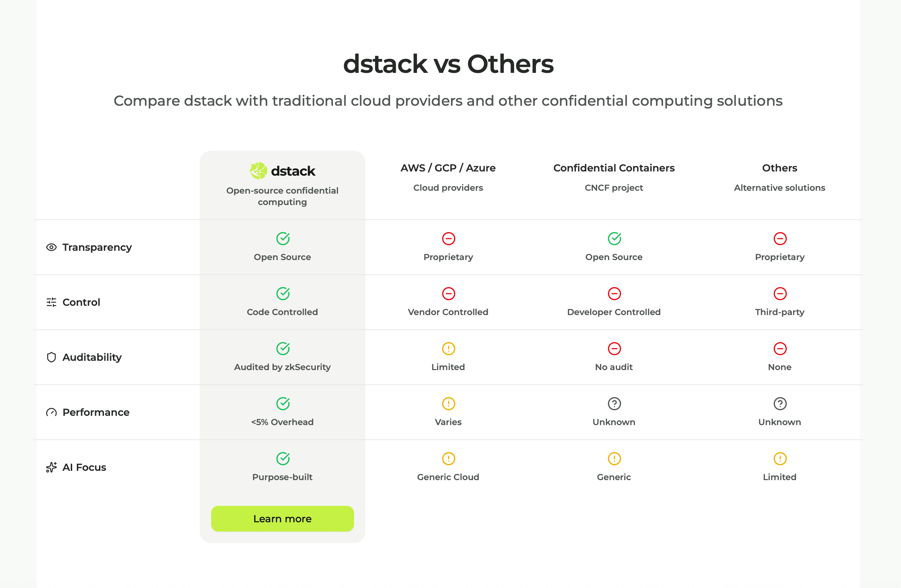Click the yellow warning icon above Generic Cloud

448,459
